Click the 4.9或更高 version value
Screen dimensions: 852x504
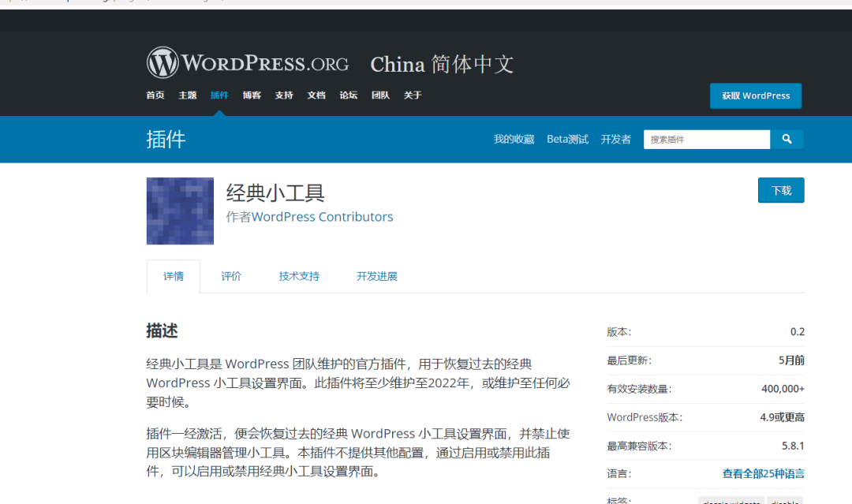782,417
